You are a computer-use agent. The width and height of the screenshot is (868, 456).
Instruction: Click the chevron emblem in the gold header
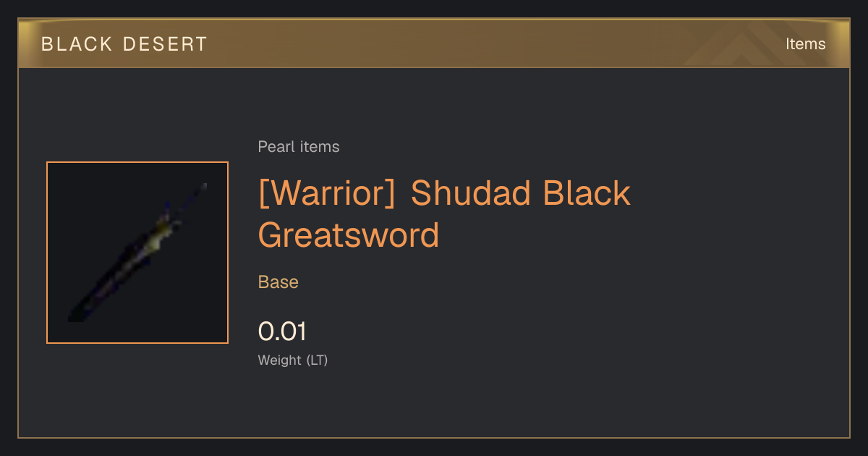coord(745,45)
